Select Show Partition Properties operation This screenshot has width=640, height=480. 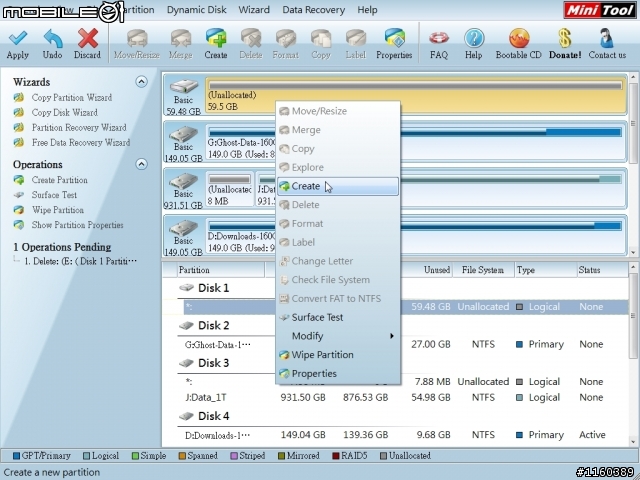click(78, 225)
